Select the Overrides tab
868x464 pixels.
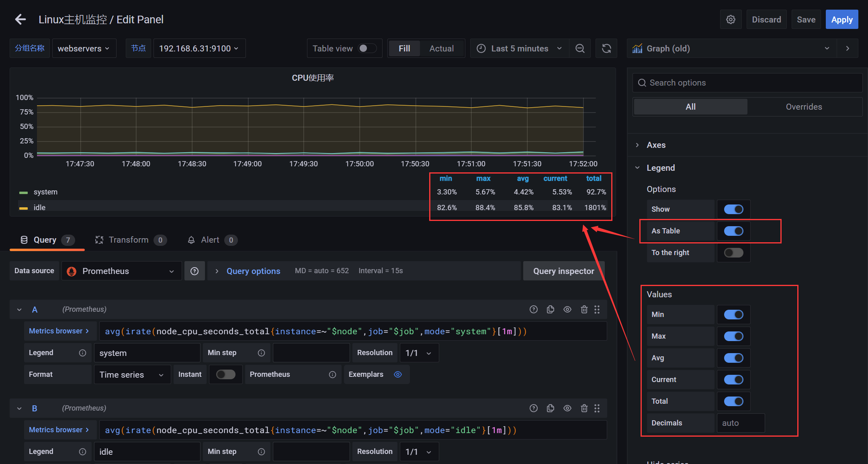pyautogui.click(x=804, y=107)
